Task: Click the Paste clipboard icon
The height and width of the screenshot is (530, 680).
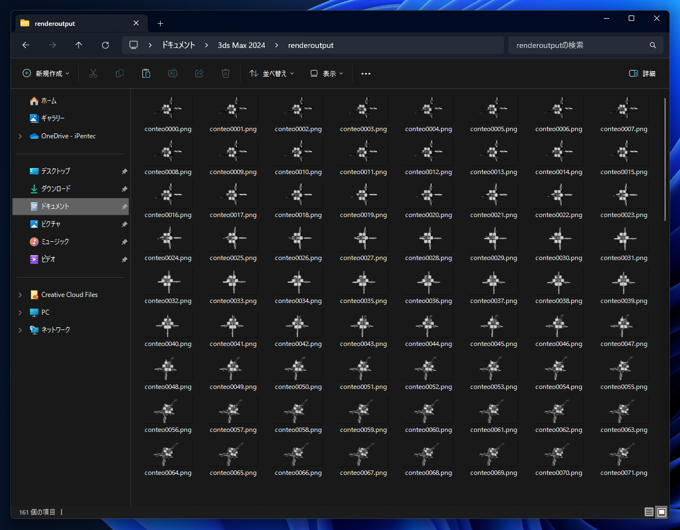Action: click(146, 74)
